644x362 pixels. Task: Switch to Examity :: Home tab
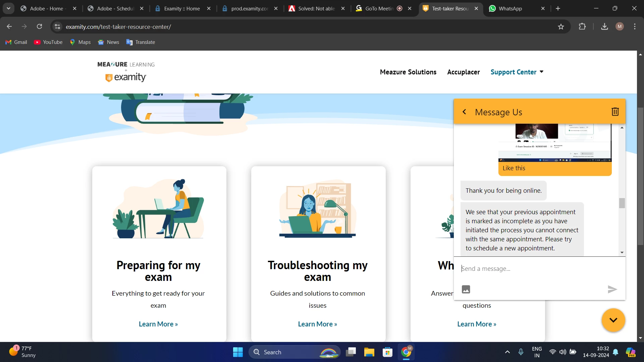point(181,9)
